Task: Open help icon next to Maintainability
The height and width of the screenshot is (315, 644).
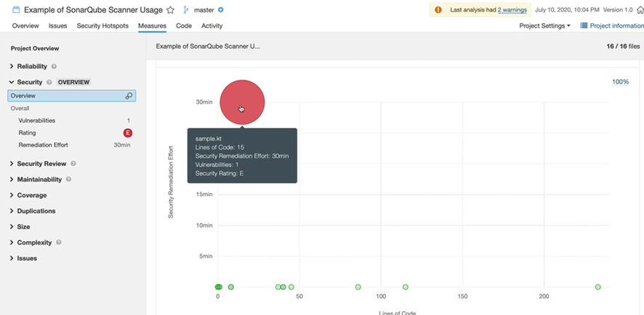Action: [68, 179]
